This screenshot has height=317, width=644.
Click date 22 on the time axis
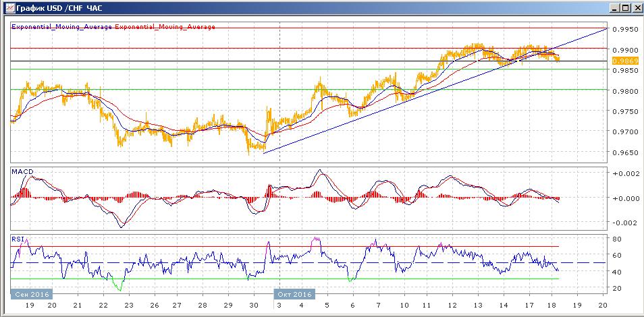103,306
